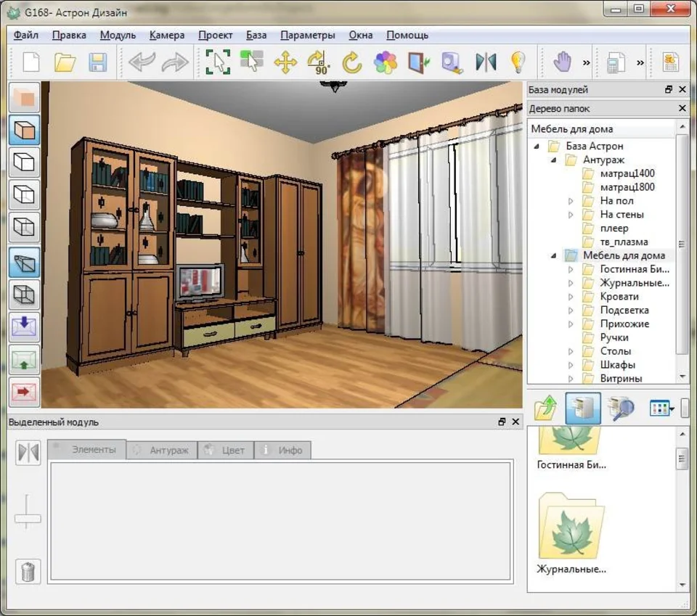Open module search magnifier icon
Image resolution: width=697 pixels, height=616 pixels.
tap(621, 408)
